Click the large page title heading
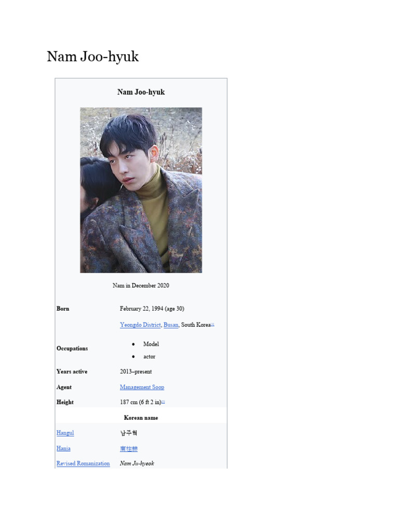 click(x=92, y=57)
